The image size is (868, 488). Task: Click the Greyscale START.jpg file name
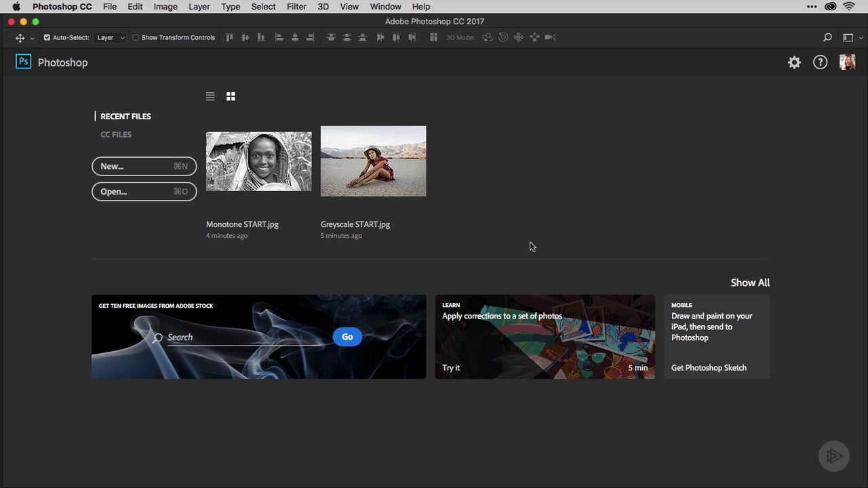click(x=355, y=224)
